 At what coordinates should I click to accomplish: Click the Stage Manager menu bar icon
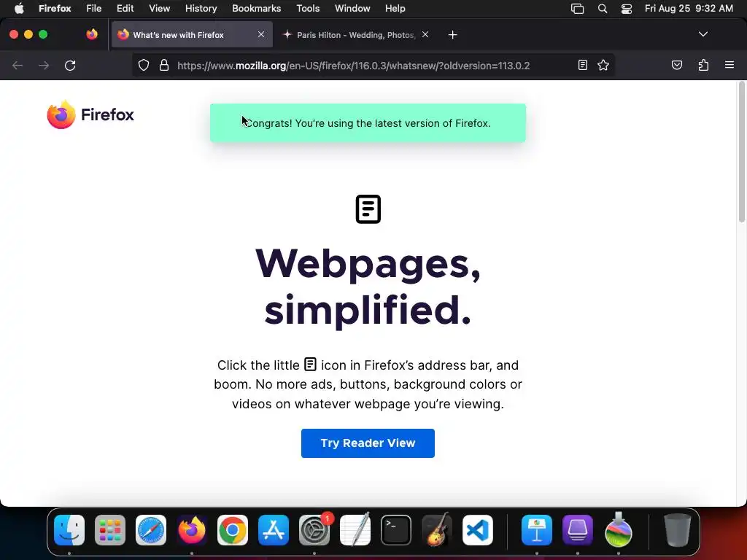(x=578, y=9)
